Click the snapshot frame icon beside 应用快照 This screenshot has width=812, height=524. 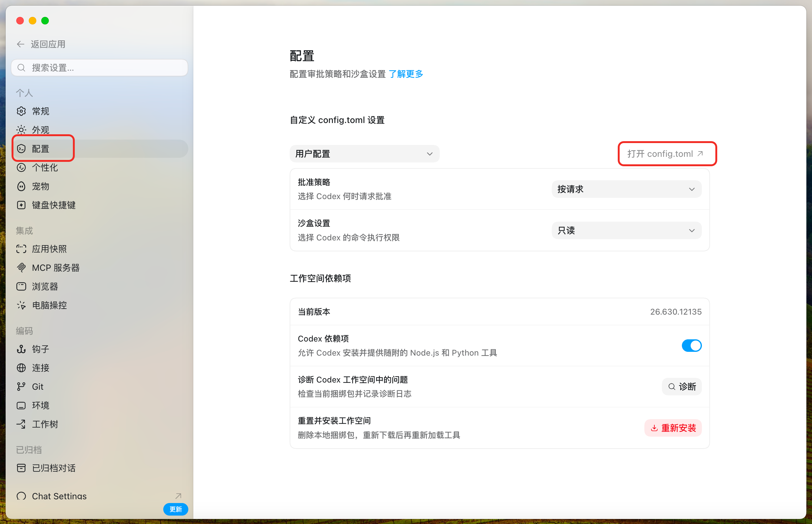point(21,249)
